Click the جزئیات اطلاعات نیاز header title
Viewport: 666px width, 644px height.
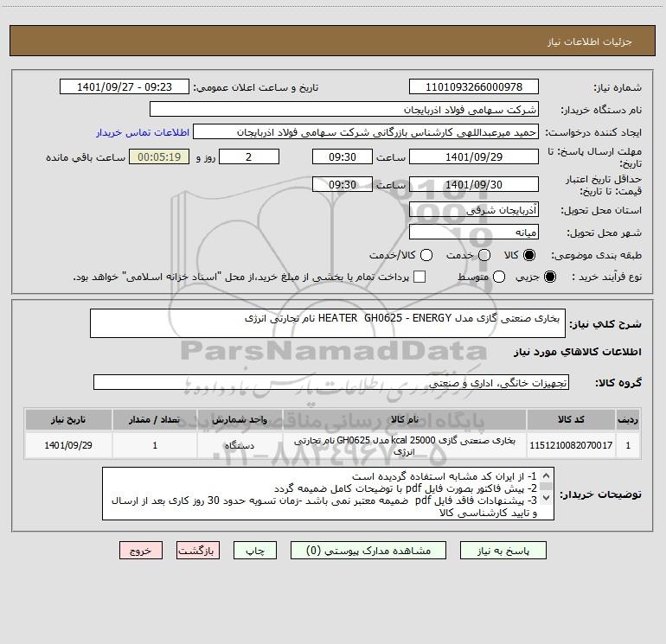[x=590, y=41]
